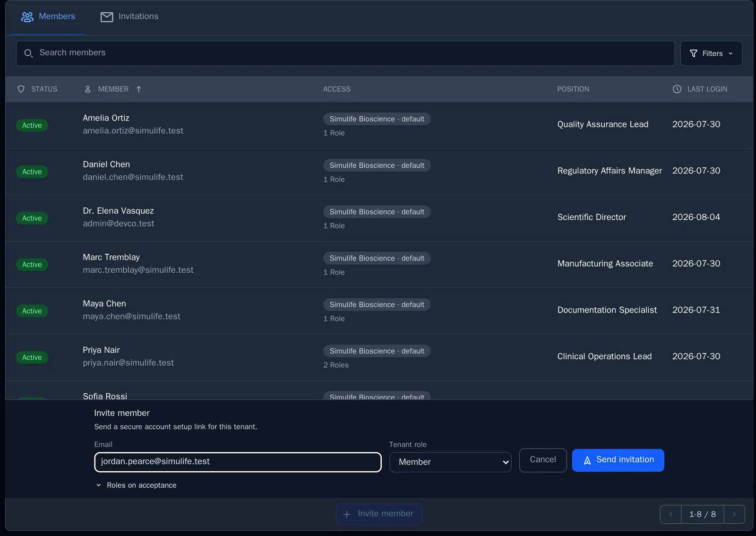This screenshot has height=536, width=756.
Task: Open the Filters dropdown
Action: (x=711, y=53)
